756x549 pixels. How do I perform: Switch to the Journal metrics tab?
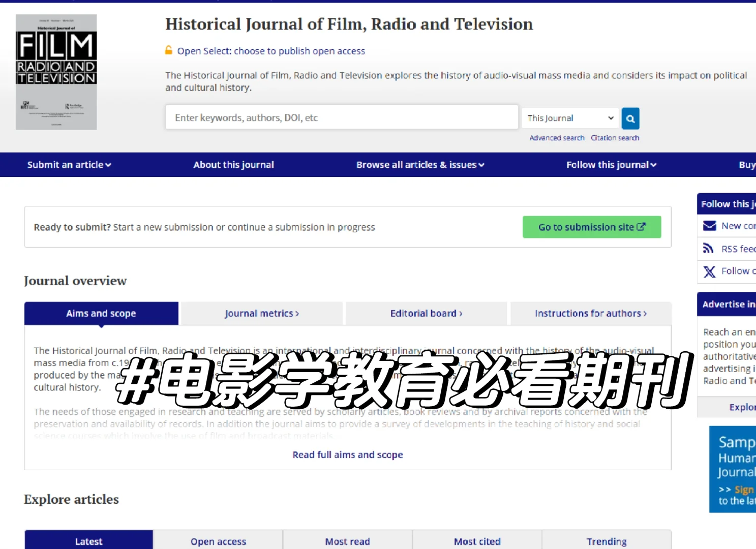pos(261,313)
